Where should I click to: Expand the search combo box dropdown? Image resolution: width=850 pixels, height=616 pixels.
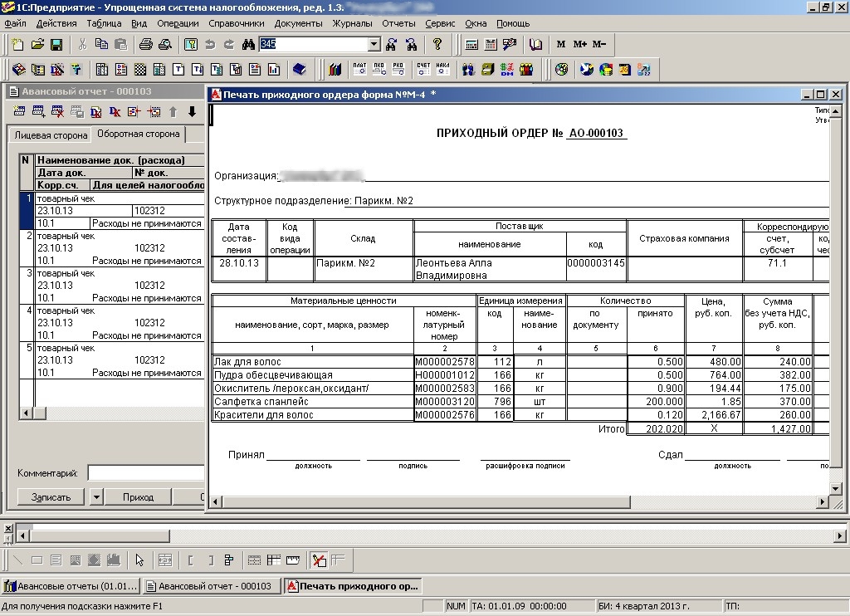coord(374,45)
